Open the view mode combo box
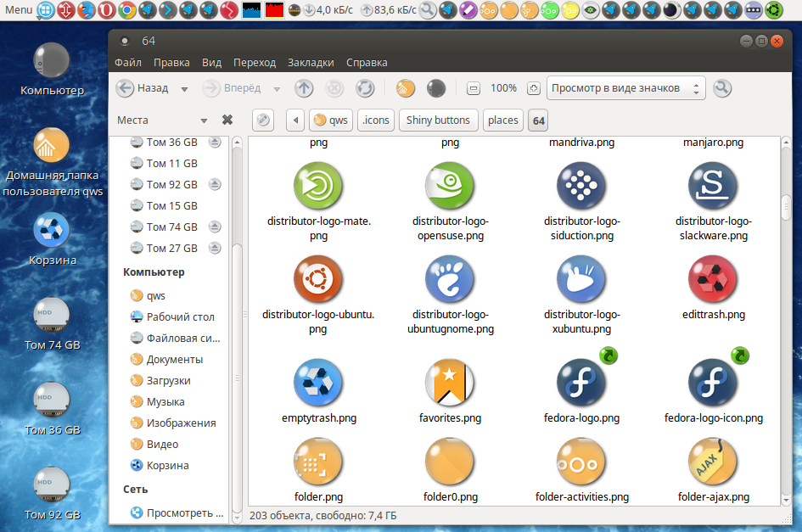The width and height of the screenshot is (802, 532). [625, 88]
